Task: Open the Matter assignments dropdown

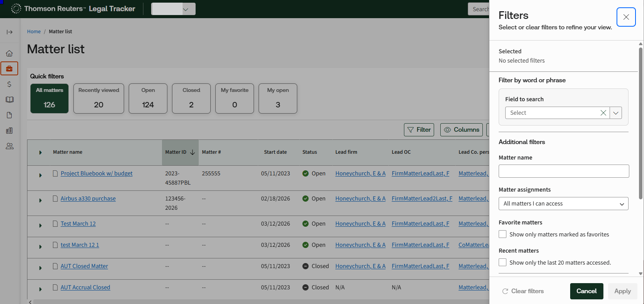Action: tap(564, 204)
